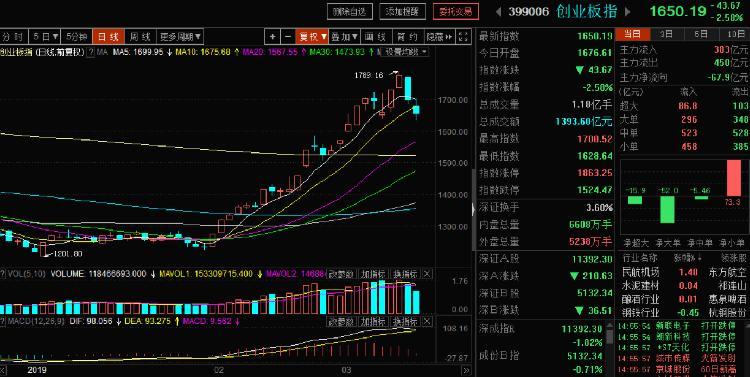Select the 酿酒行业 industry row
The width and height of the screenshot is (750, 377).
pos(684,299)
